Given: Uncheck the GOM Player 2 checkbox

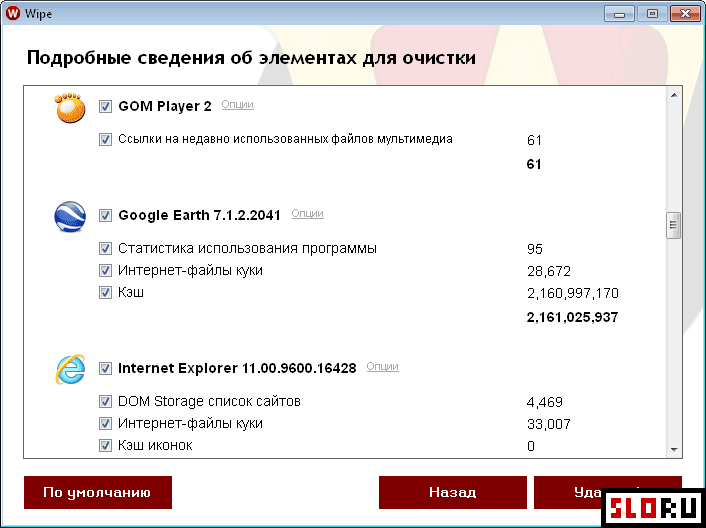Looking at the screenshot, I should coord(105,107).
